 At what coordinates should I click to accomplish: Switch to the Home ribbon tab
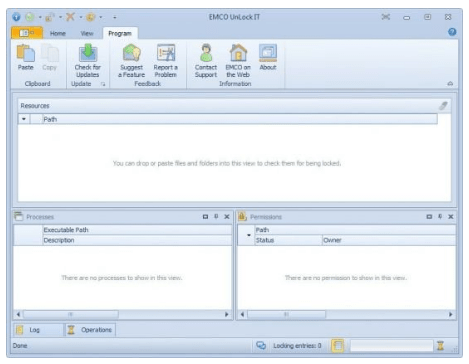(x=58, y=33)
